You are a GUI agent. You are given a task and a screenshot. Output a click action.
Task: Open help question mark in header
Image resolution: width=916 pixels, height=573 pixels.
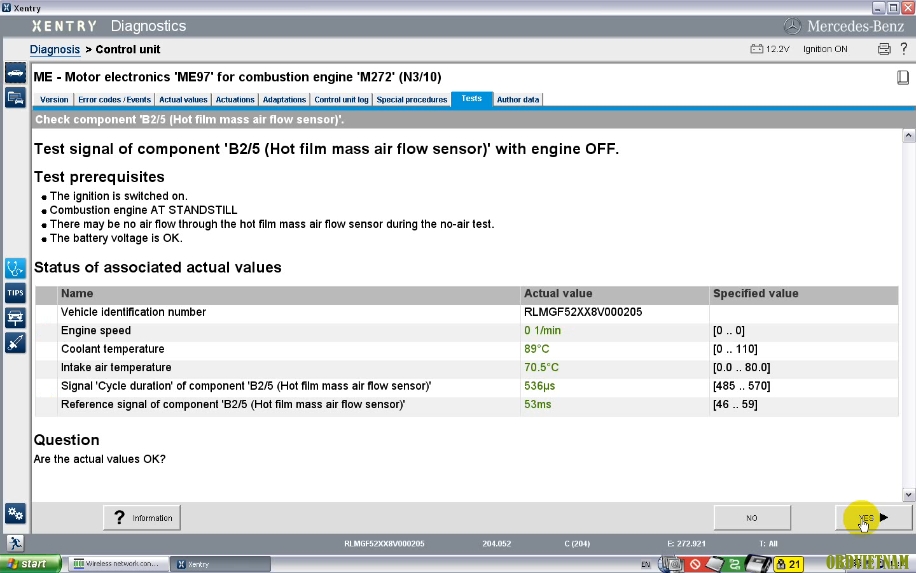tap(904, 48)
